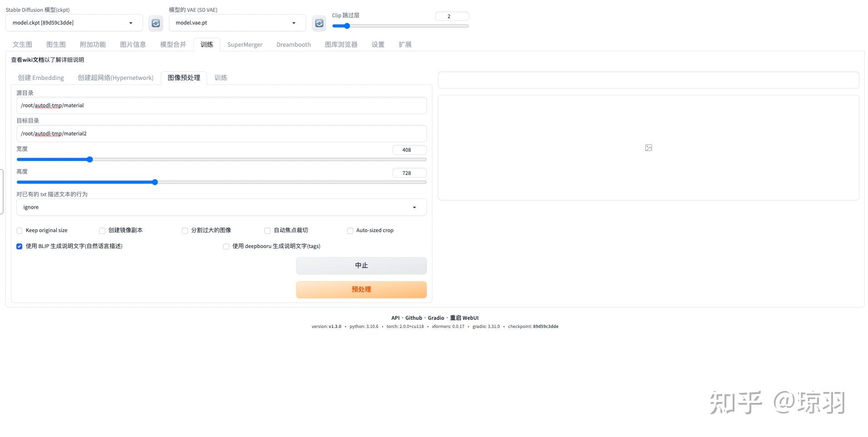Screen dimensions: 868x437
Task: Refresh the Stable Diffusion checkpoint list
Action: (156, 23)
